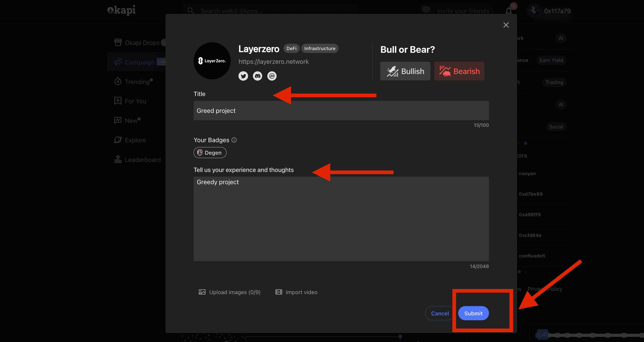This screenshot has width=644, height=342.
Task: Click the Layerzero logo thumbnail
Action: point(212,61)
